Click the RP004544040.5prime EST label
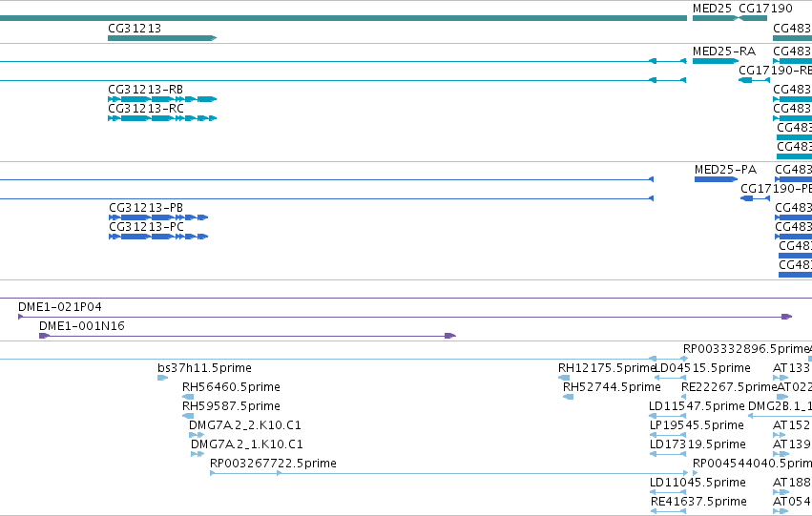Viewport: 812px width, 516px height. click(x=753, y=464)
